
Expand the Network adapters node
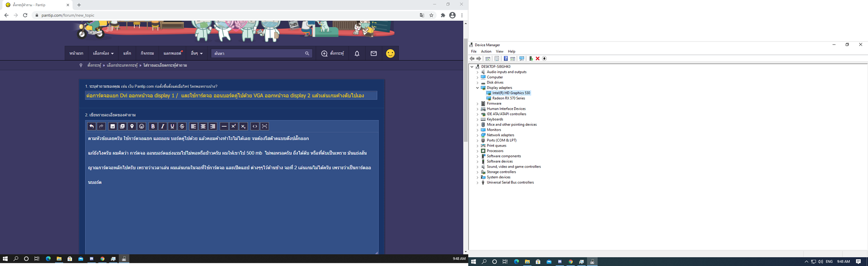pos(477,135)
